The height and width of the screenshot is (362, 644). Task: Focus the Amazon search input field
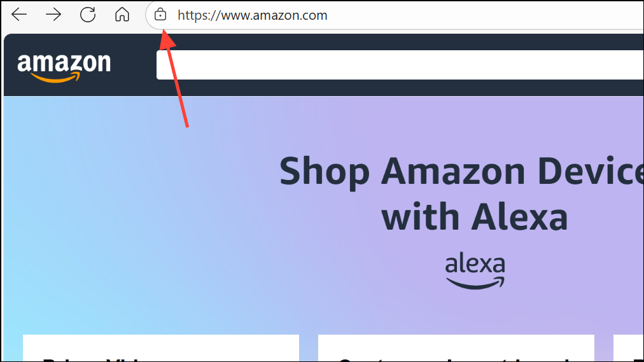[400, 65]
